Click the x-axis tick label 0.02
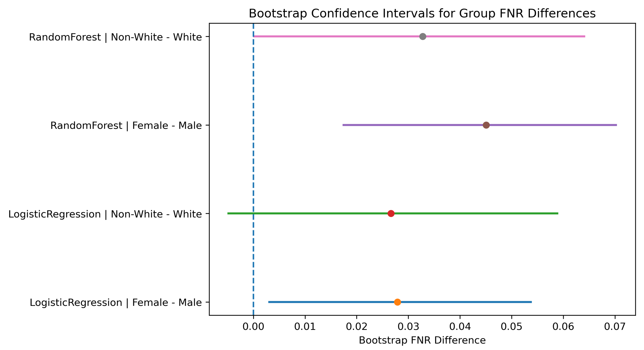Screen dimensions: 644x350 click(357, 327)
